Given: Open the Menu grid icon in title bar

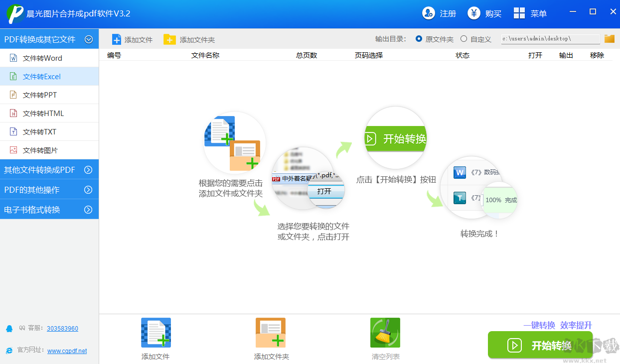Looking at the screenshot, I should click(519, 13).
